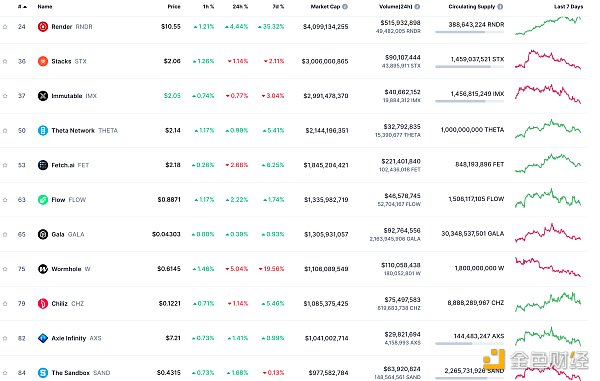
Task: Click the Flow FLOW coin logo
Action: point(43,200)
